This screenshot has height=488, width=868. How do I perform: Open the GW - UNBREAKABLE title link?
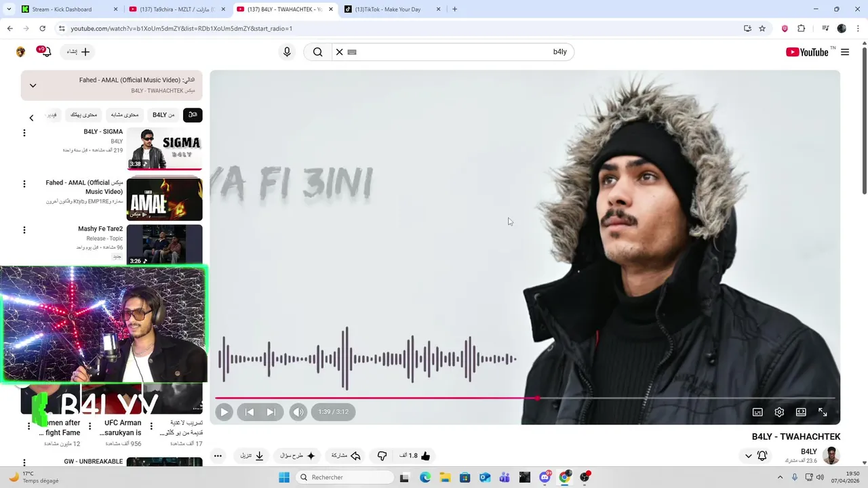94,462
